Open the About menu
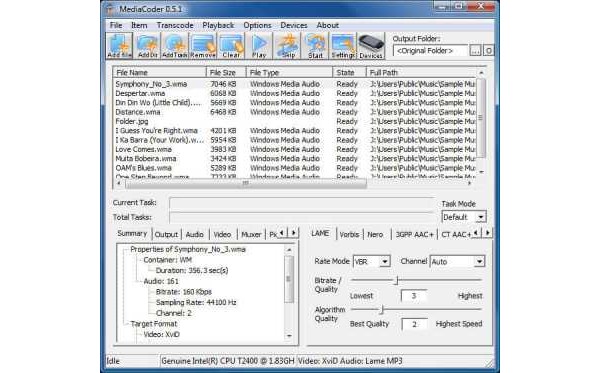600x373 pixels. coord(328,25)
